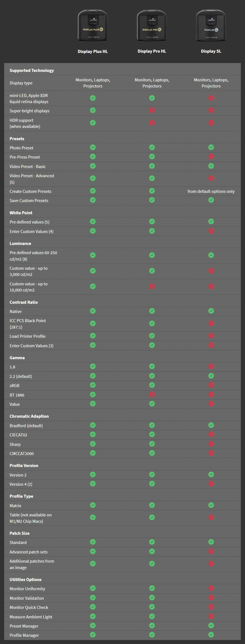Click the Supported Technology section header
Viewport: 245px width, 644px height.
point(32,70)
